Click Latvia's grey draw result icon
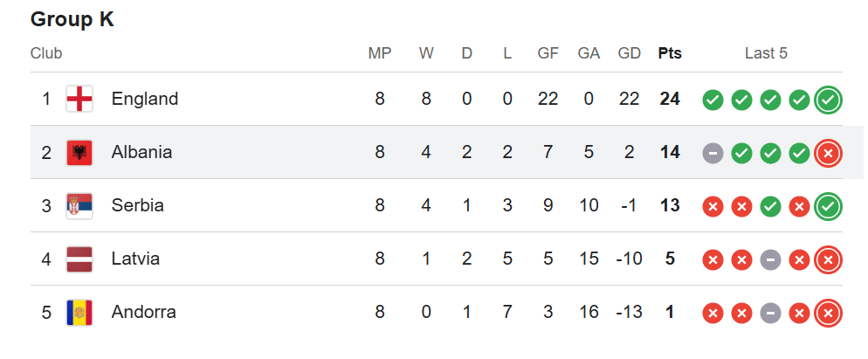The image size is (868, 359). [770, 260]
